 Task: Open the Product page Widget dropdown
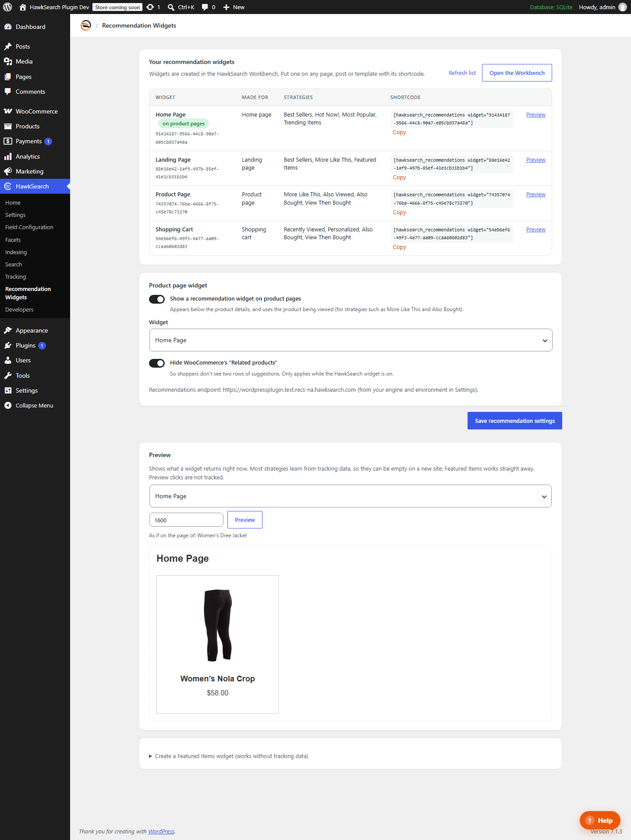[x=351, y=340]
